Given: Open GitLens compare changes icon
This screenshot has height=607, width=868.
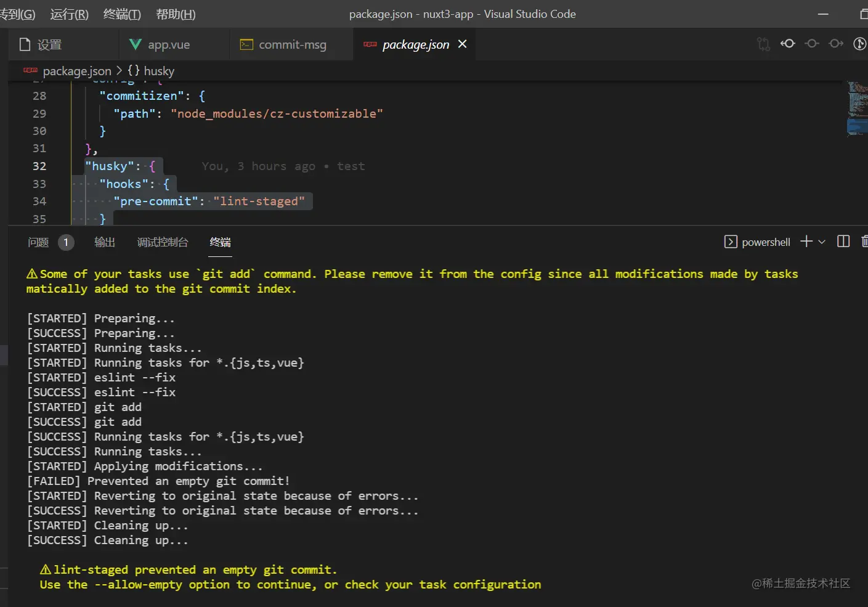Looking at the screenshot, I should pos(763,44).
